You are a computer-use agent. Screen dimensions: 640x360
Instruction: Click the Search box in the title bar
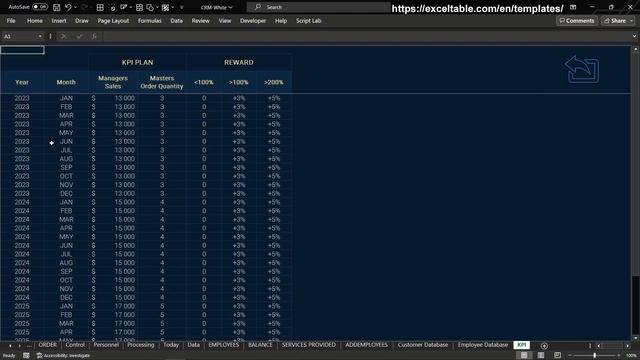[318, 7]
